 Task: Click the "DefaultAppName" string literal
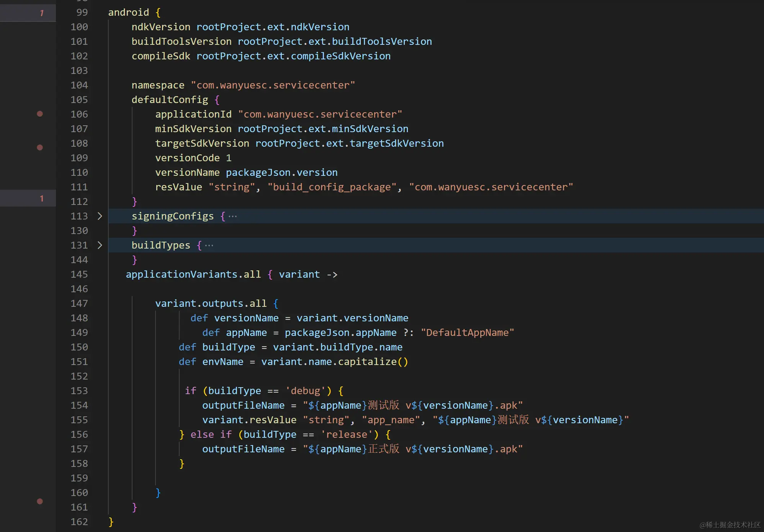coord(467,332)
